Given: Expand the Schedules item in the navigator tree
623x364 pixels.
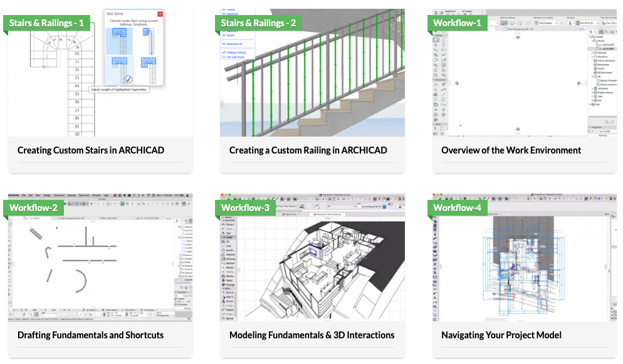Looking at the screenshot, I should coord(591,88).
